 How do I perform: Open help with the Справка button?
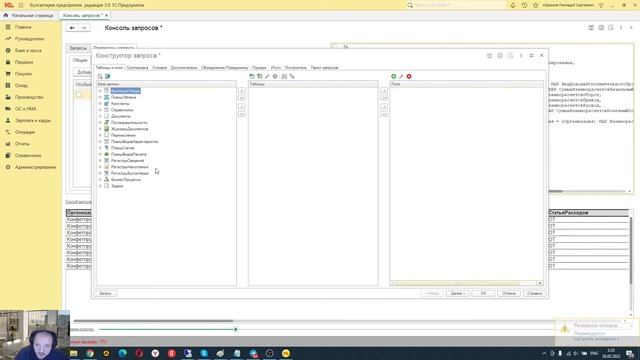(534, 293)
